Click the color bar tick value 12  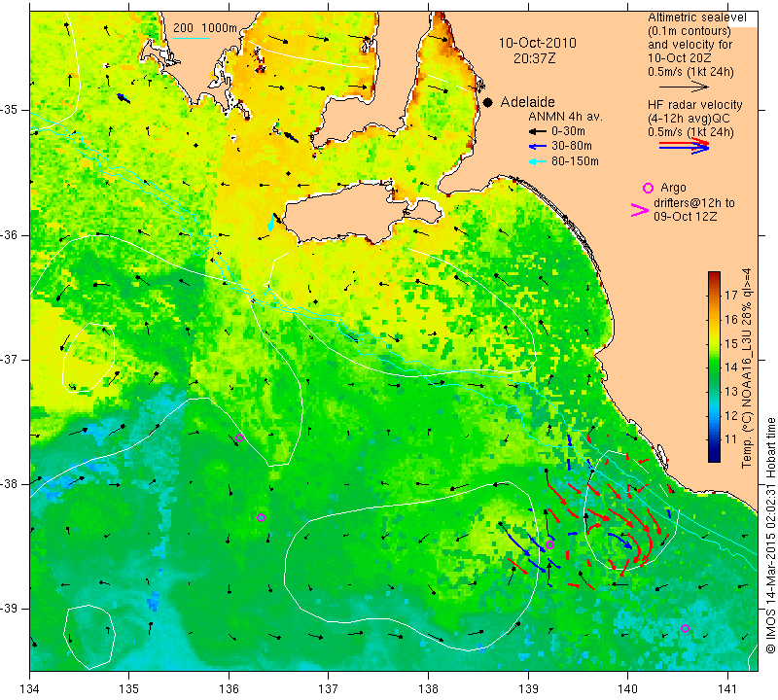731,416
